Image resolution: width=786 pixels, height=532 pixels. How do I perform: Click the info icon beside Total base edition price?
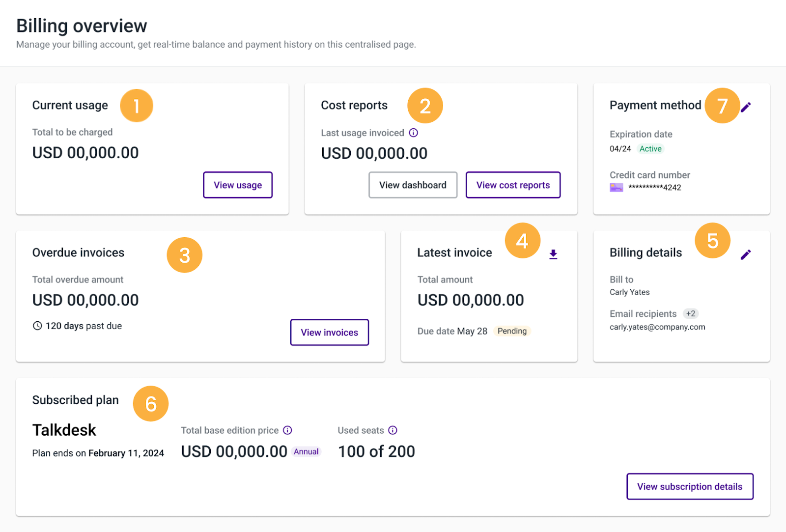(x=287, y=430)
